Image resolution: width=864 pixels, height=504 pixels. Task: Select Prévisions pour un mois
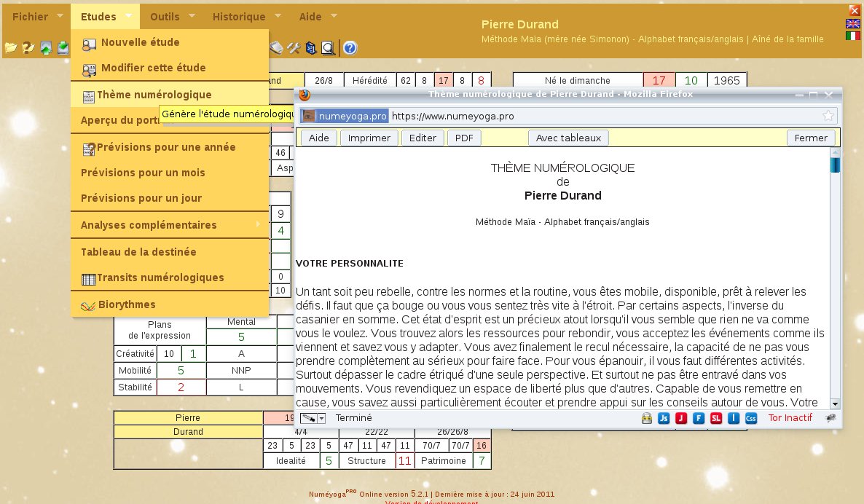tap(170, 173)
